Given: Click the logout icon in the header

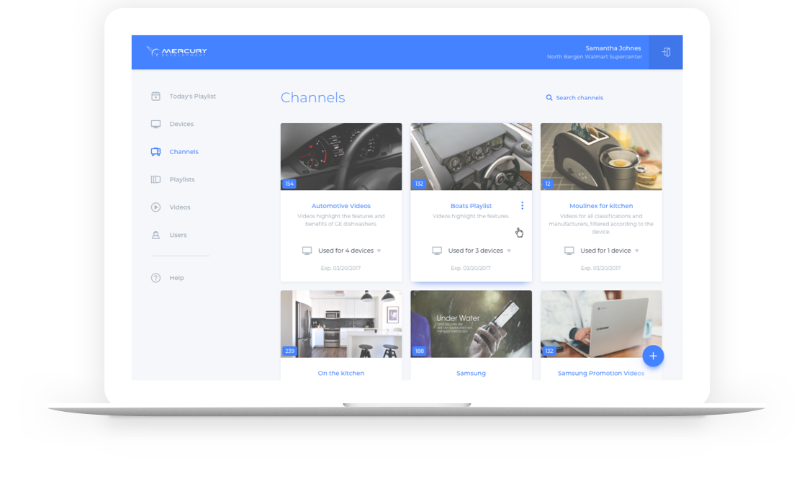Looking at the screenshot, I should [x=666, y=53].
